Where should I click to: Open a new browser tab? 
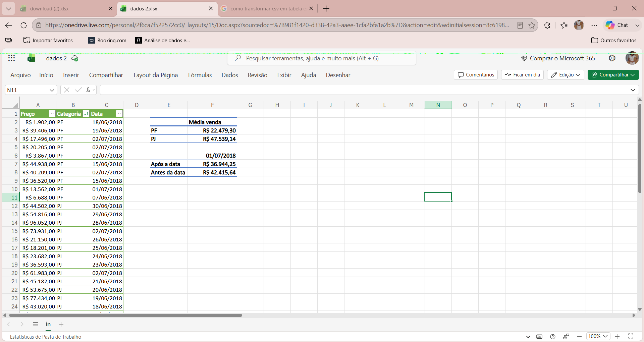point(326,9)
